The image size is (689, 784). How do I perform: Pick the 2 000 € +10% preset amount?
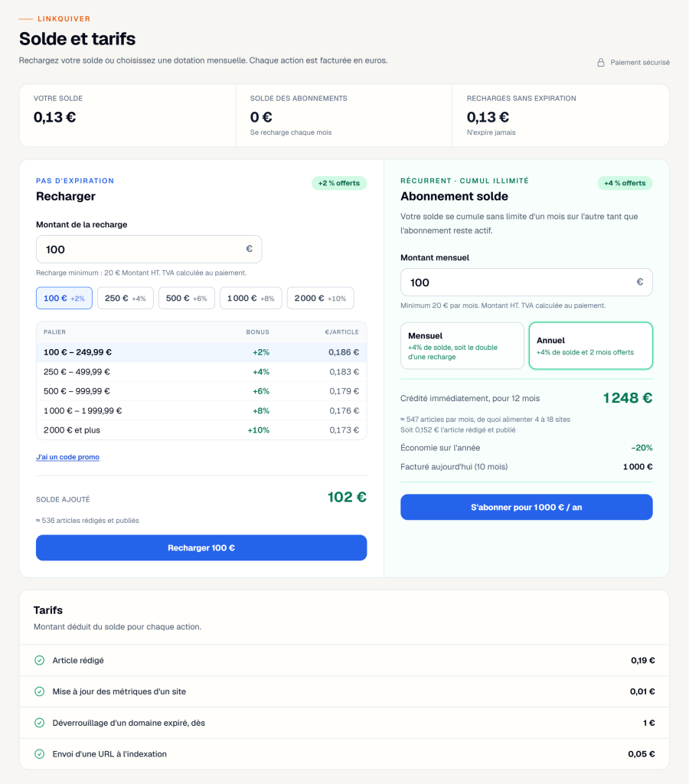pos(320,298)
